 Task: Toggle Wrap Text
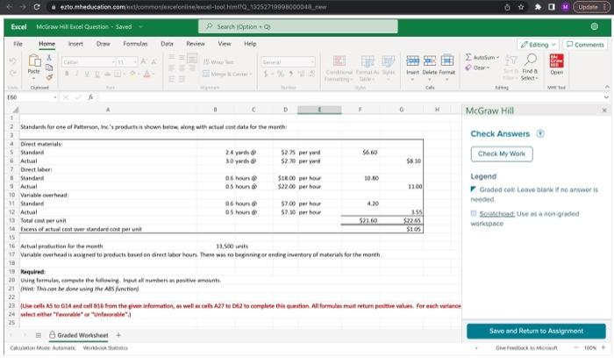point(218,62)
